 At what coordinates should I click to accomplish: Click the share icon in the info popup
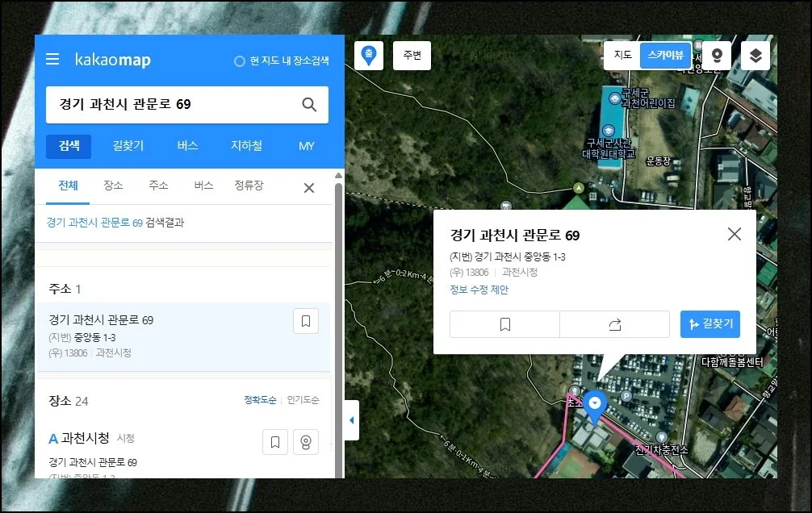point(614,324)
